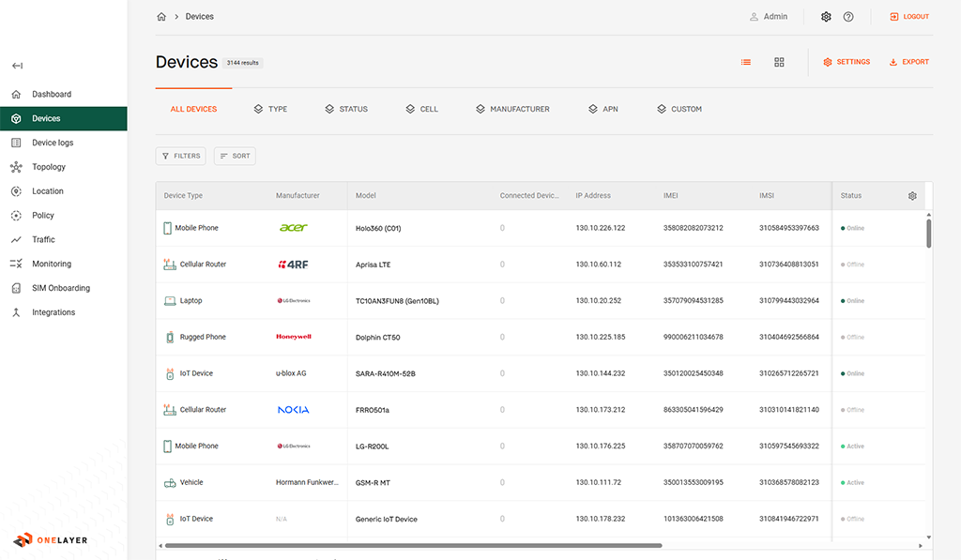Click the IoT Device icon in SARA-R410M row

point(170,373)
